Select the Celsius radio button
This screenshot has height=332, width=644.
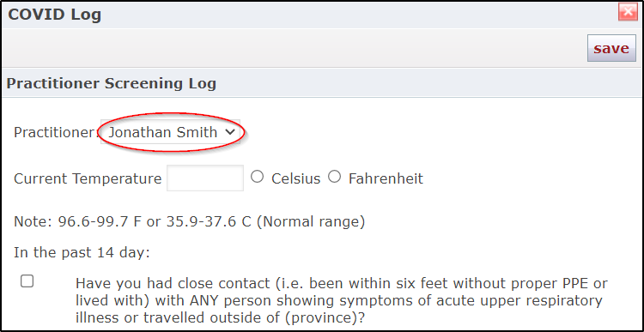coord(257,178)
